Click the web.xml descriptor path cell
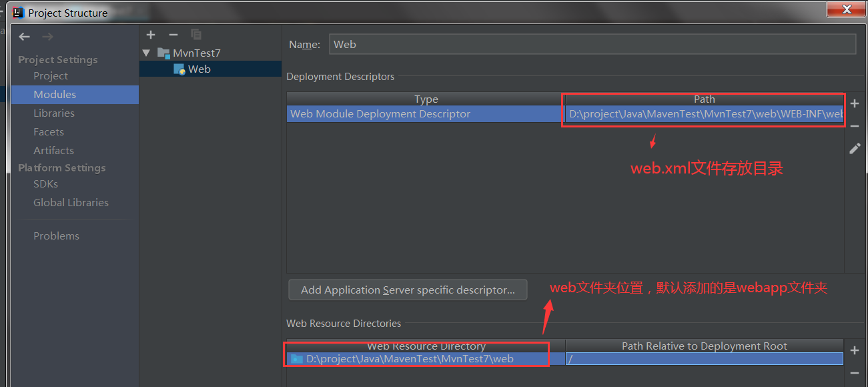Screen dimensions: 868x387 704,114
